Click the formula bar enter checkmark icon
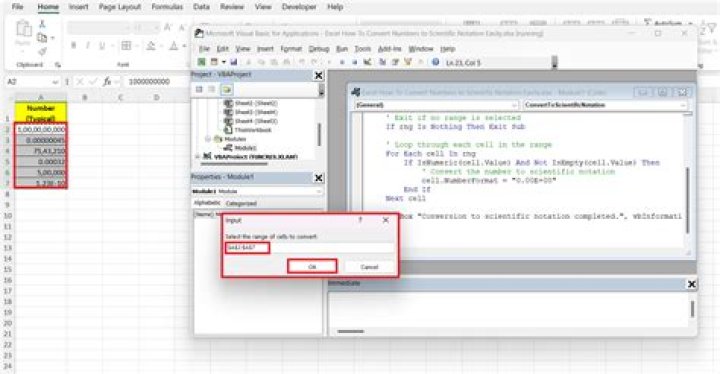This screenshot has width=720, height=374. click(94, 82)
